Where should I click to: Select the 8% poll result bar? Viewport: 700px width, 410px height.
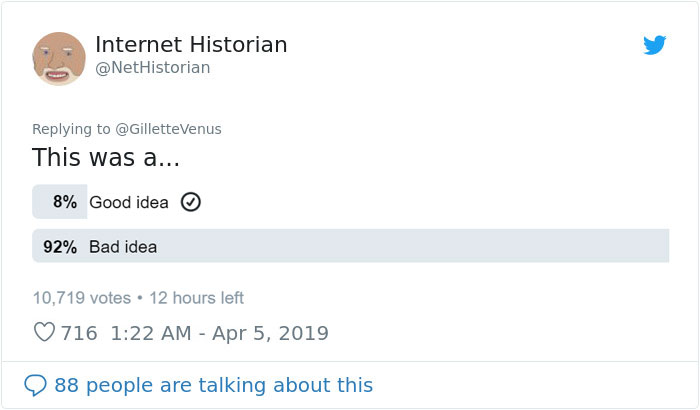point(59,202)
